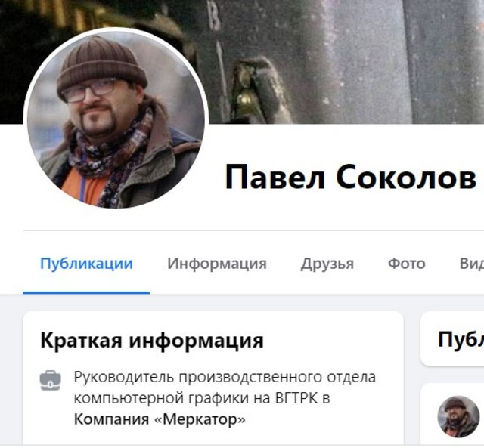Select the Публикации tab
Viewport: 484px width, 448px height.
coord(86,264)
